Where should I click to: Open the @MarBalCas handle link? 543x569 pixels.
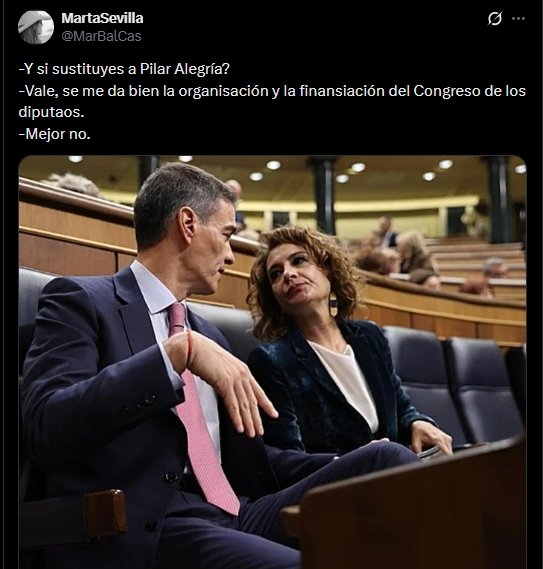coord(101,36)
